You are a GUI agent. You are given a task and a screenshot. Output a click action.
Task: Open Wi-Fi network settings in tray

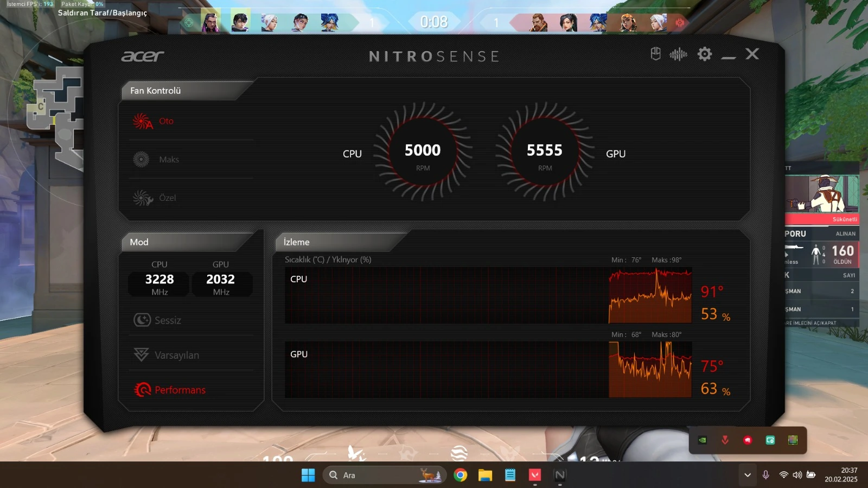tap(783, 475)
